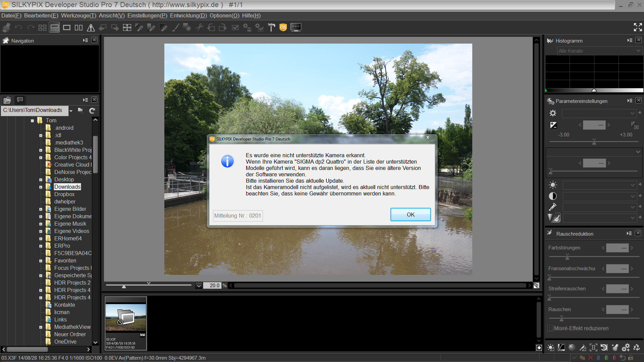Apply the blue label marker

pyautogui.click(x=599, y=358)
